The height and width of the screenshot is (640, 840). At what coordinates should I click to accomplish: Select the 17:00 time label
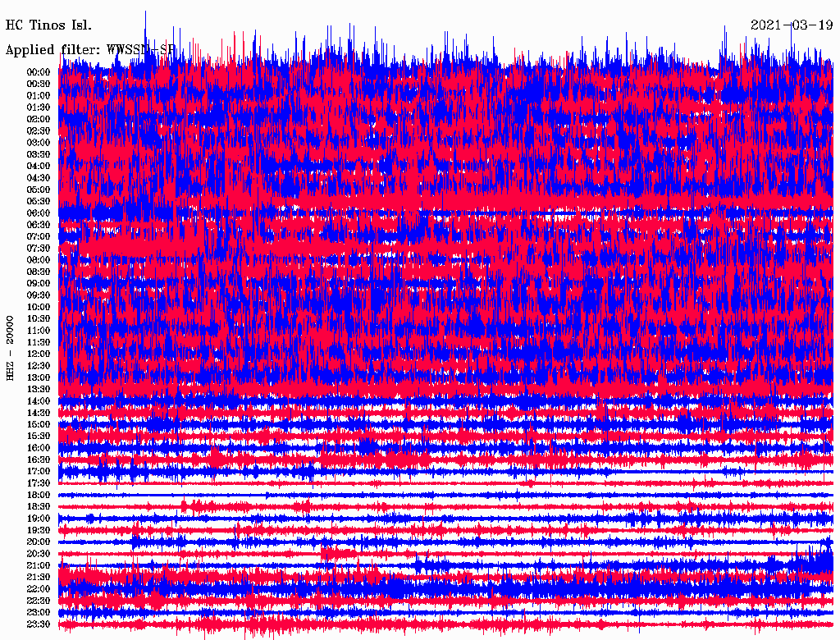(39, 472)
